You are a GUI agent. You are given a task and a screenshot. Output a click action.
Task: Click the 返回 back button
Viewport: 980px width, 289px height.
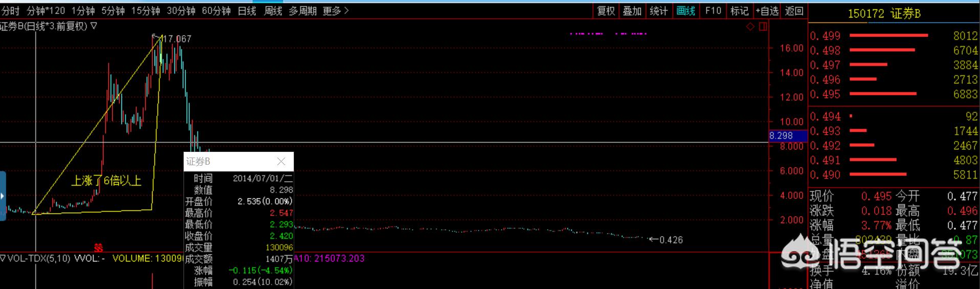794,11
